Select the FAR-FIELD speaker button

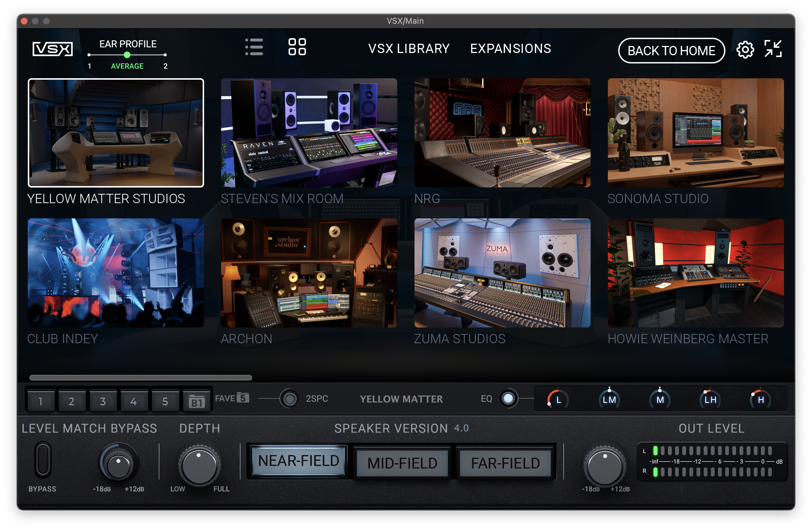coord(505,463)
